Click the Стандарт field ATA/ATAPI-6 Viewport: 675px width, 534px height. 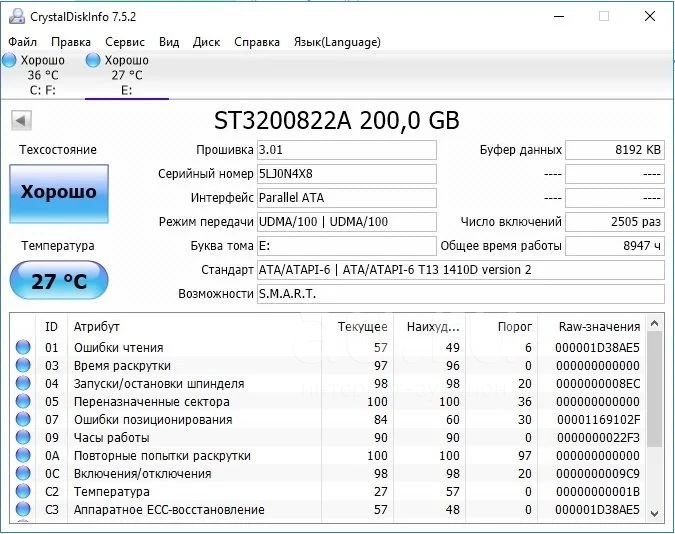click(461, 270)
